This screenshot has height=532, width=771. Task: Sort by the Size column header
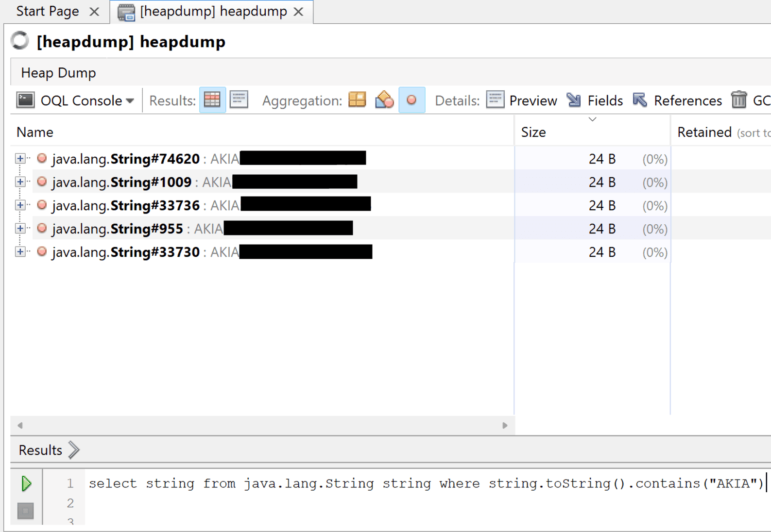click(x=592, y=132)
